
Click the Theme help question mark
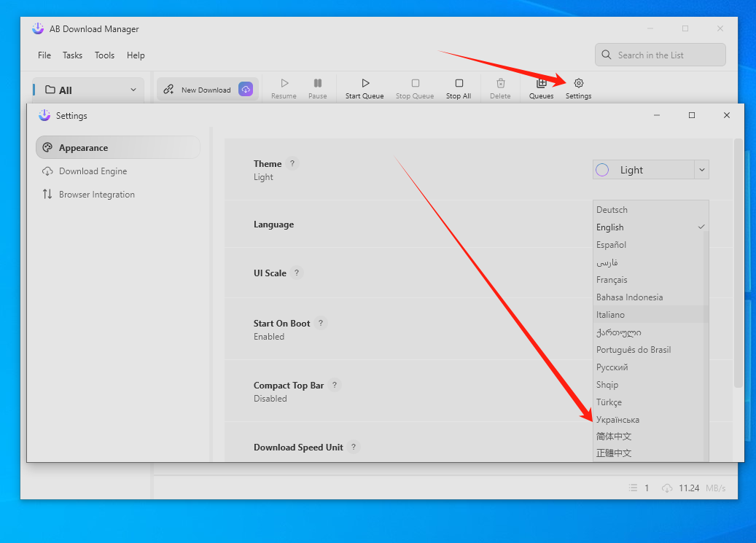pyautogui.click(x=292, y=163)
